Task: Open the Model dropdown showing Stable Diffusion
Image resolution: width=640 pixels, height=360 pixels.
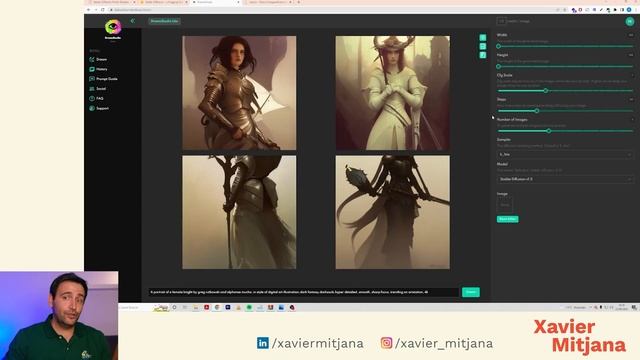Action: point(565,179)
